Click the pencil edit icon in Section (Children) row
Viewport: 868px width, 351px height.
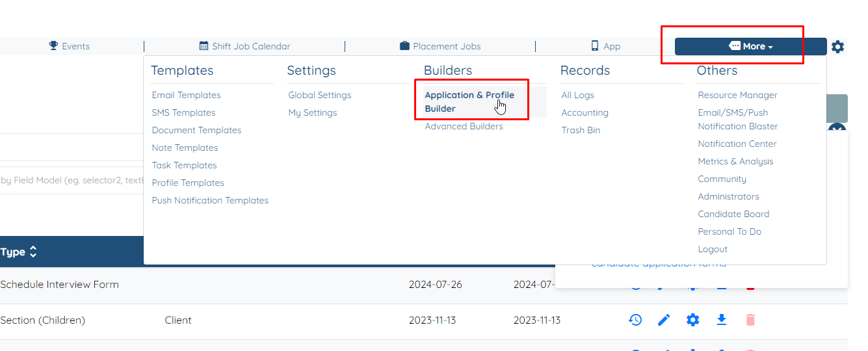664,320
